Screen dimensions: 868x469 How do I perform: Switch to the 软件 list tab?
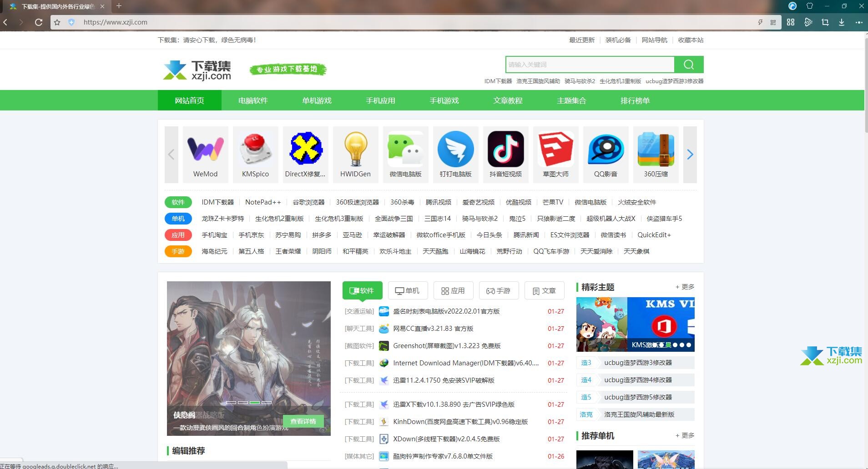coord(363,290)
